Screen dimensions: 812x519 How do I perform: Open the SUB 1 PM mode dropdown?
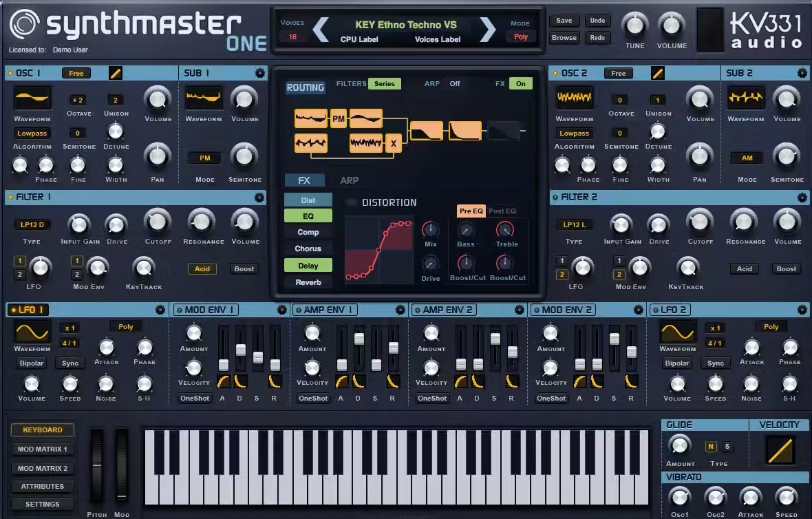coord(204,158)
